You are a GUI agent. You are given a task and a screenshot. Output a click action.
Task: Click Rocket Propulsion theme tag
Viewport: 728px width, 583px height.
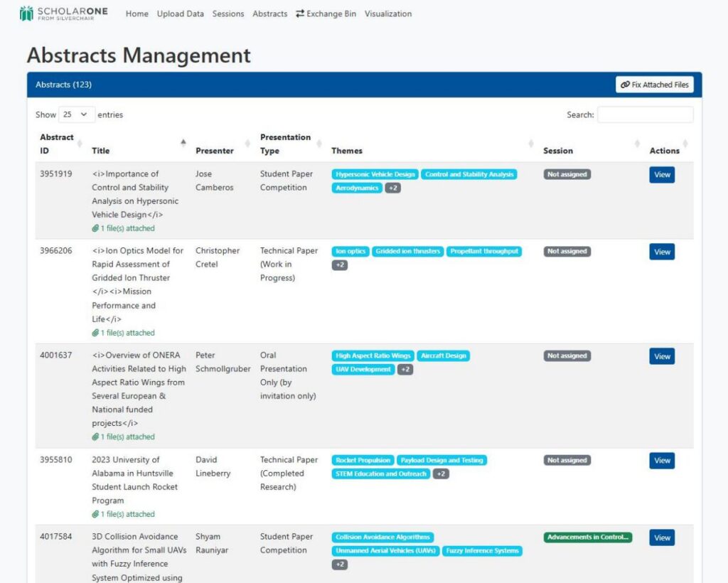click(363, 461)
